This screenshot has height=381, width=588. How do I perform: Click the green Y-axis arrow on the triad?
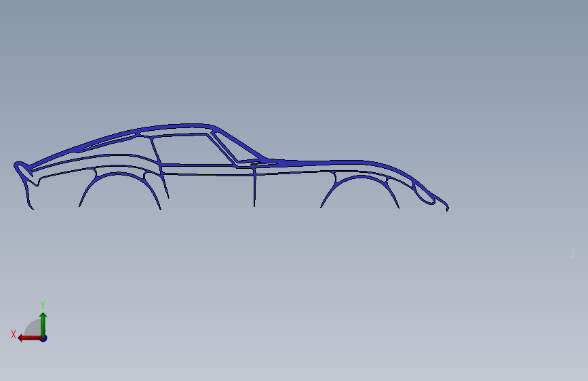coord(43,324)
